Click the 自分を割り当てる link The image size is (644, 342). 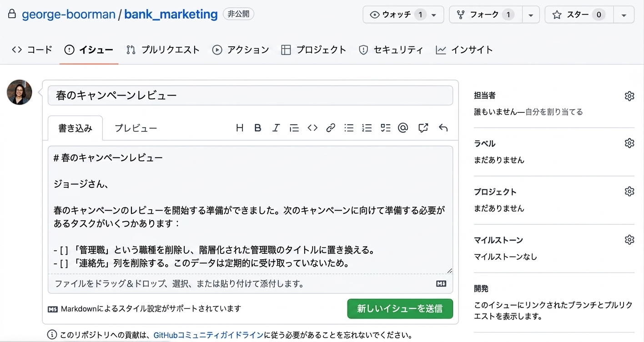(x=554, y=112)
